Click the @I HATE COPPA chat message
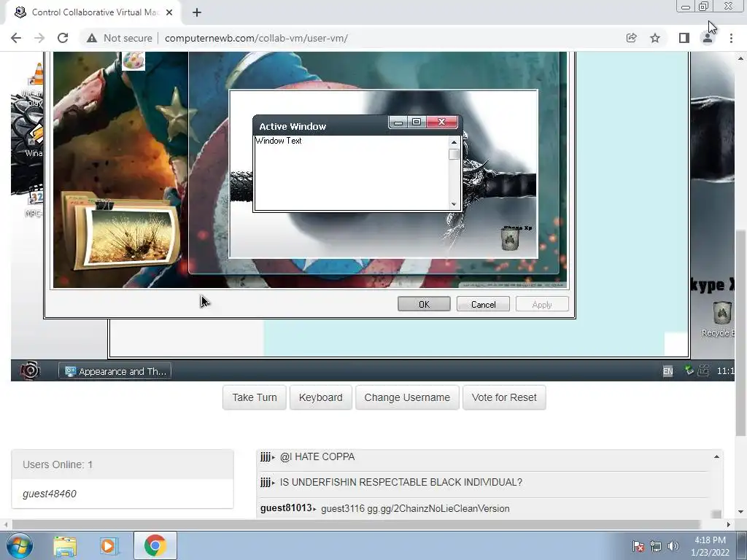Viewport: 747px width, 560px height. click(x=317, y=456)
